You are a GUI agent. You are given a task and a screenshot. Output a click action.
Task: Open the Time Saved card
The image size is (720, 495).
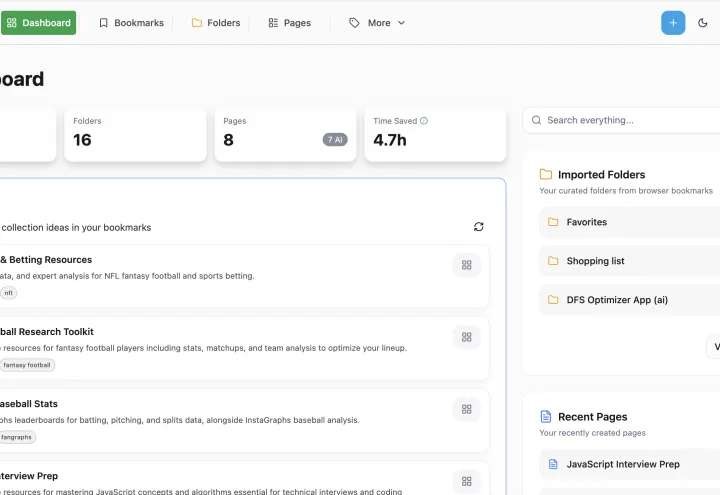[435, 135]
